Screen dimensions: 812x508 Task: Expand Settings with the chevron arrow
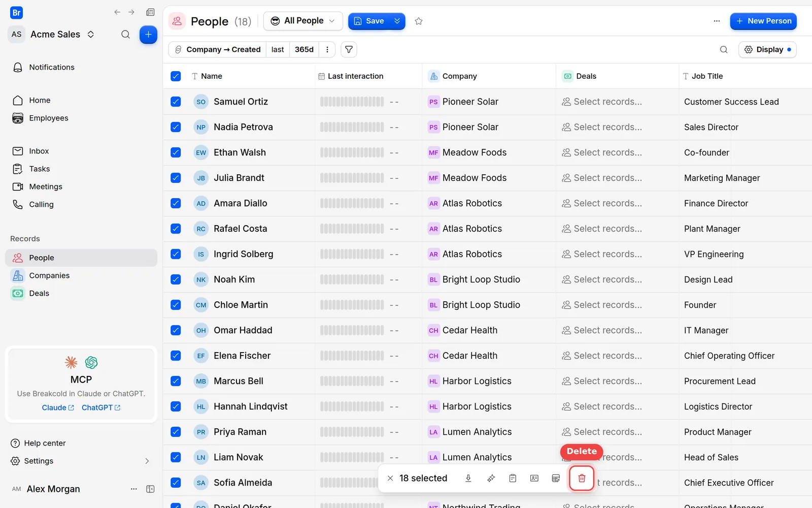point(147,461)
